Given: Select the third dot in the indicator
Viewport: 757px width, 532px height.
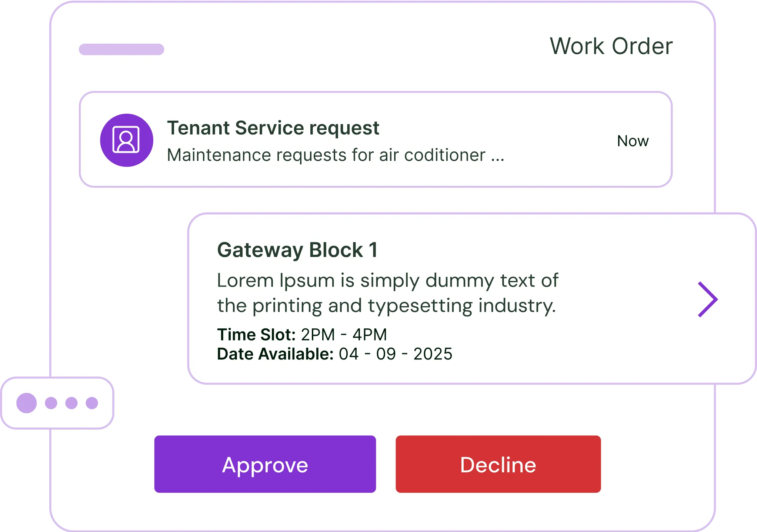Looking at the screenshot, I should pyautogui.click(x=71, y=403).
